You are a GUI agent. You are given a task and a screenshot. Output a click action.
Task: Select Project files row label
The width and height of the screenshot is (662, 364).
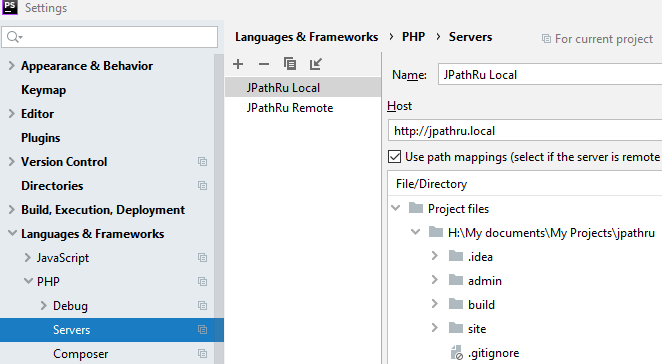(458, 209)
